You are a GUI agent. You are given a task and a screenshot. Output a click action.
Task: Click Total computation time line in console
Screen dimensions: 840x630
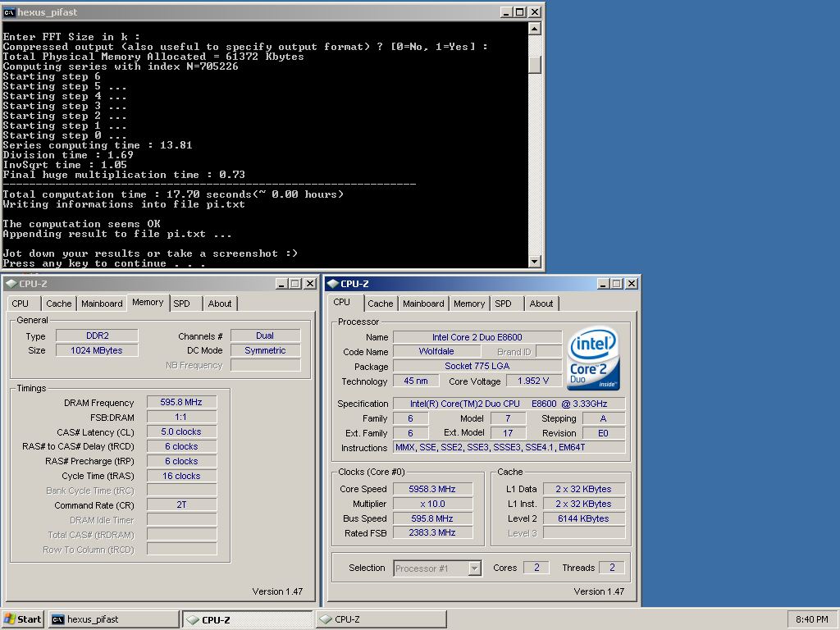pyautogui.click(x=173, y=194)
